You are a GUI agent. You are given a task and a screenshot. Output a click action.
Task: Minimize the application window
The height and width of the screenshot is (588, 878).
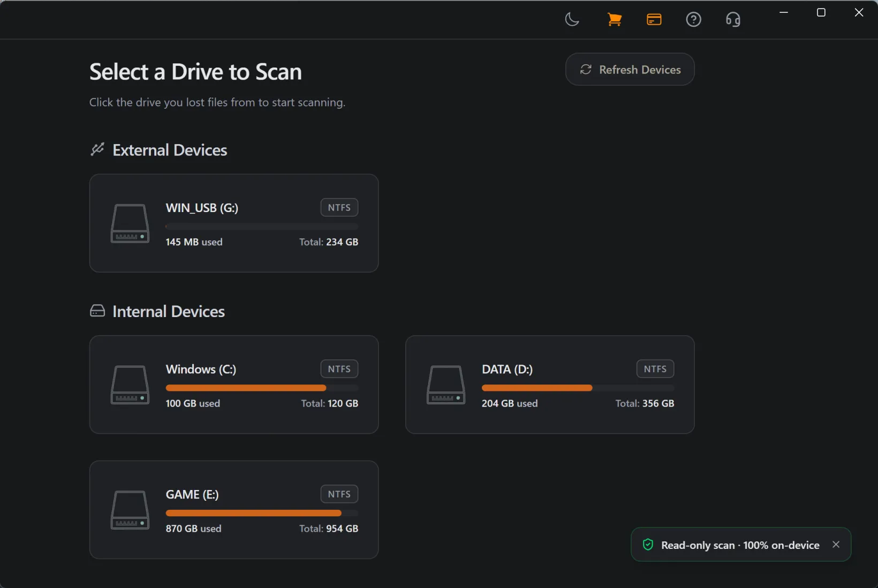784,12
